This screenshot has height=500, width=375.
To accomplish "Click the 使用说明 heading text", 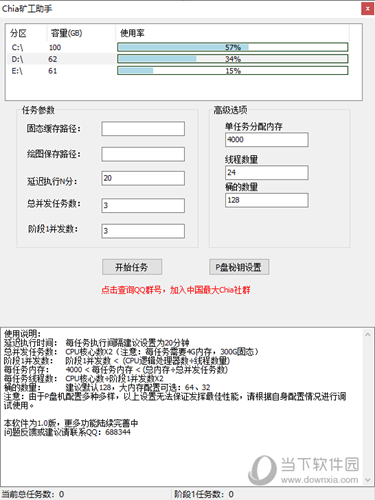I will (22, 334).
